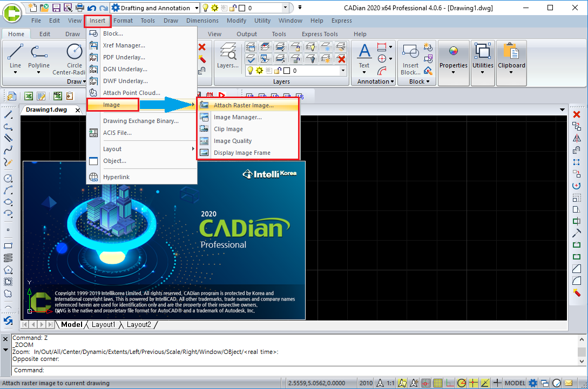Expand the Properties panel dropdown
This screenshot has width=588, height=389.
[454, 73]
